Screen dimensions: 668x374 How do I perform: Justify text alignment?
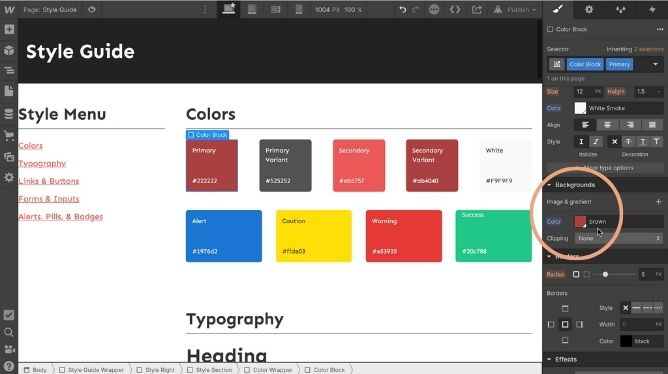coord(652,125)
